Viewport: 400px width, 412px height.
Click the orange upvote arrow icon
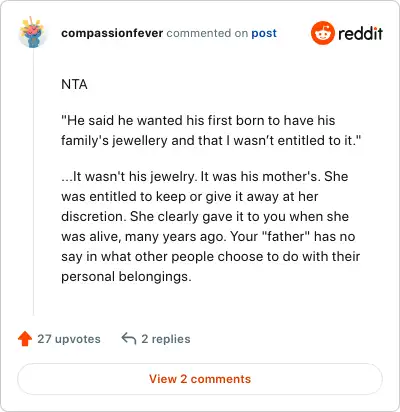pyautogui.click(x=25, y=339)
